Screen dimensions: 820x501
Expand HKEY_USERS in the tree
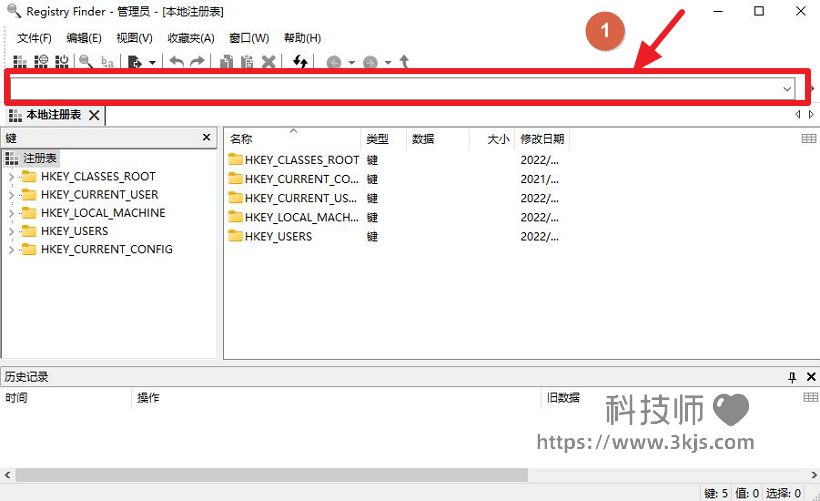point(12,232)
